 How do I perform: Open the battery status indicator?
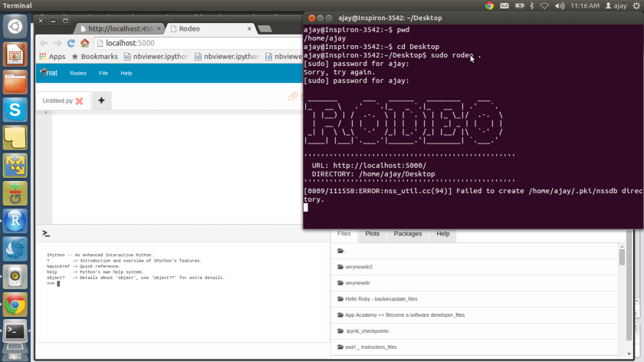coord(520,6)
